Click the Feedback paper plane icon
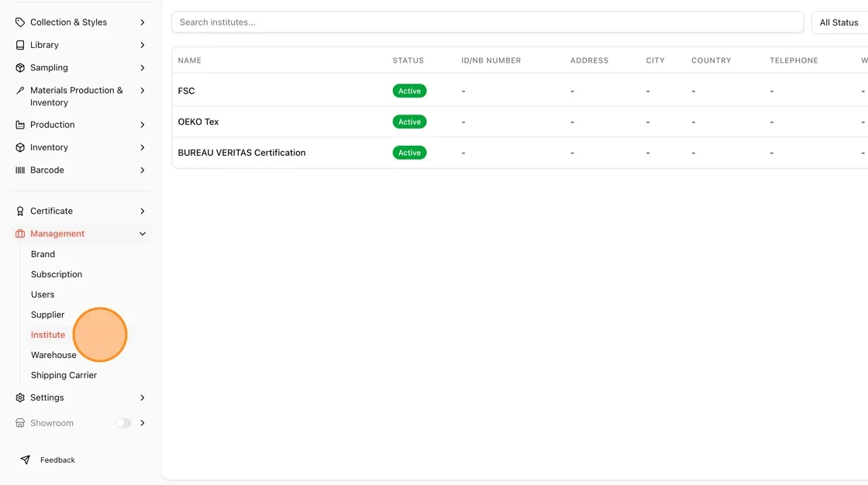Viewport: 868px width, 485px height. 26,459
